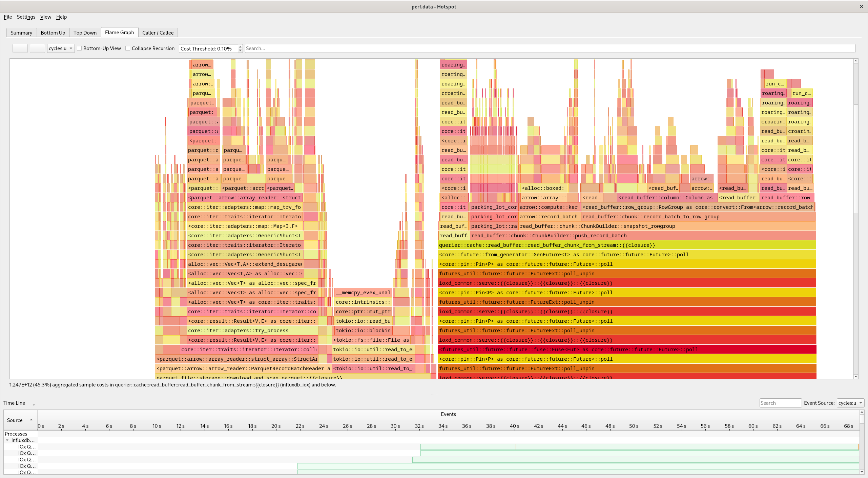The image size is (868, 478).
Task: Select the GenFuture<T> as Future poll frame
Action: pyautogui.click(x=627, y=255)
